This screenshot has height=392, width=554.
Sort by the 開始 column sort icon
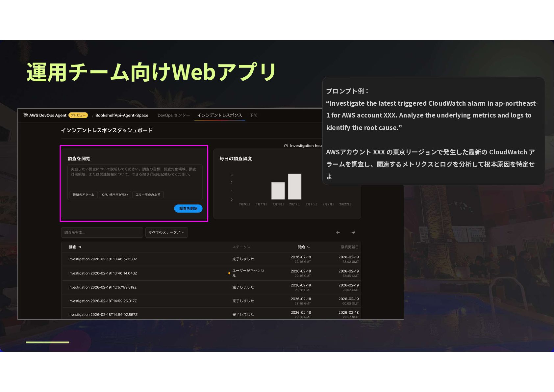coord(308,247)
